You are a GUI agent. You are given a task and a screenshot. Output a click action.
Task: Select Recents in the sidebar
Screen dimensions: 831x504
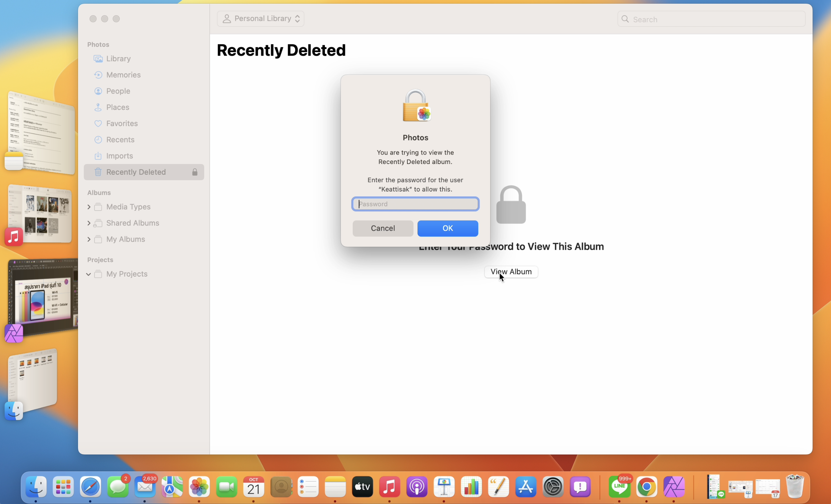(120, 139)
